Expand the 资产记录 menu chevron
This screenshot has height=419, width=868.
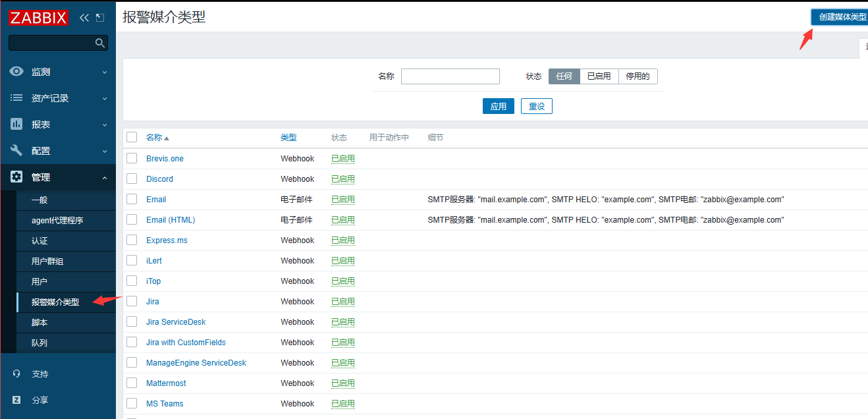[105, 98]
